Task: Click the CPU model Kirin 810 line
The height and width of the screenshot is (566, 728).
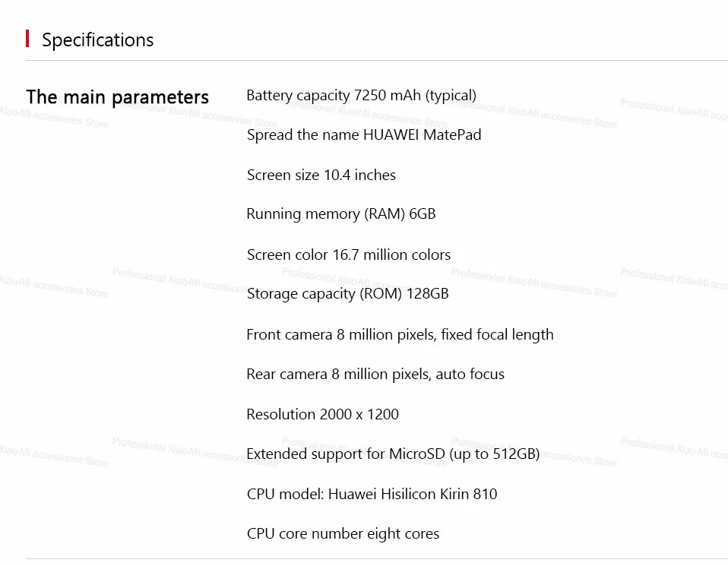Action: 372,495
